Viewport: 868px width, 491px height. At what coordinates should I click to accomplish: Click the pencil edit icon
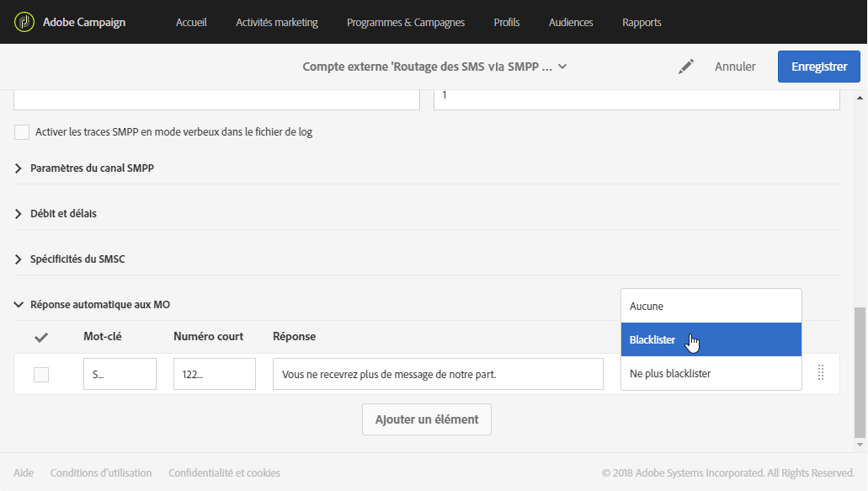coord(686,67)
